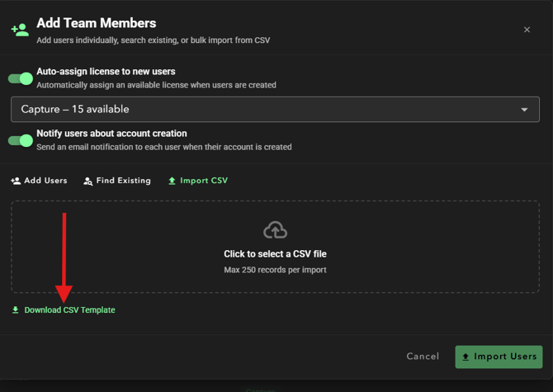Select the Import CSV tab
This screenshot has height=392, width=553.
[x=198, y=181]
